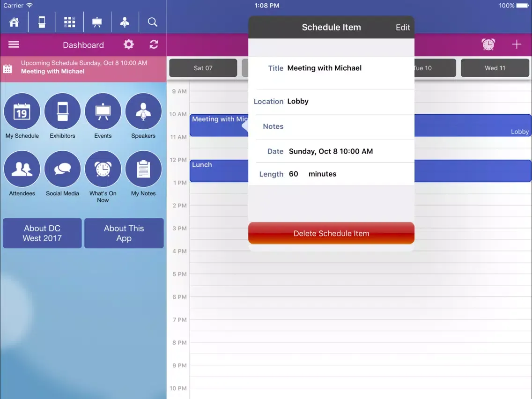Viewport: 532px width, 399px height.
Task: Tap calendar icon in Upcoming Schedule banner
Action: click(7, 69)
